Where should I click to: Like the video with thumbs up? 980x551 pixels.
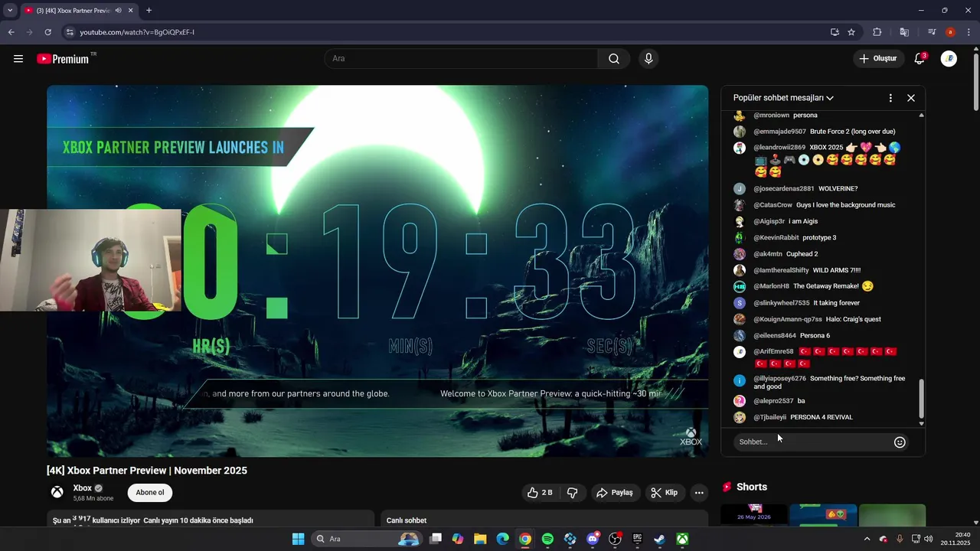coord(540,493)
